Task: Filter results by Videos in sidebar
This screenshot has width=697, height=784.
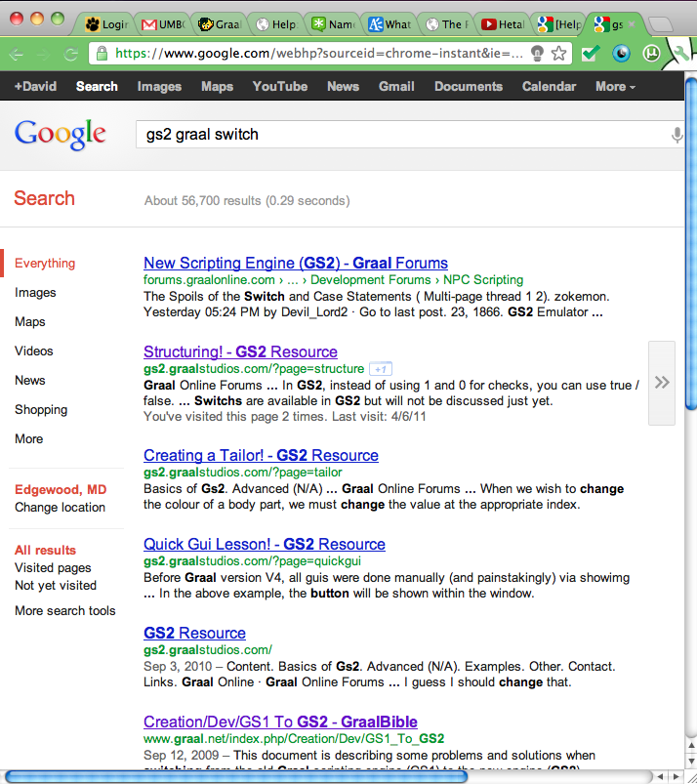Action: point(33,351)
